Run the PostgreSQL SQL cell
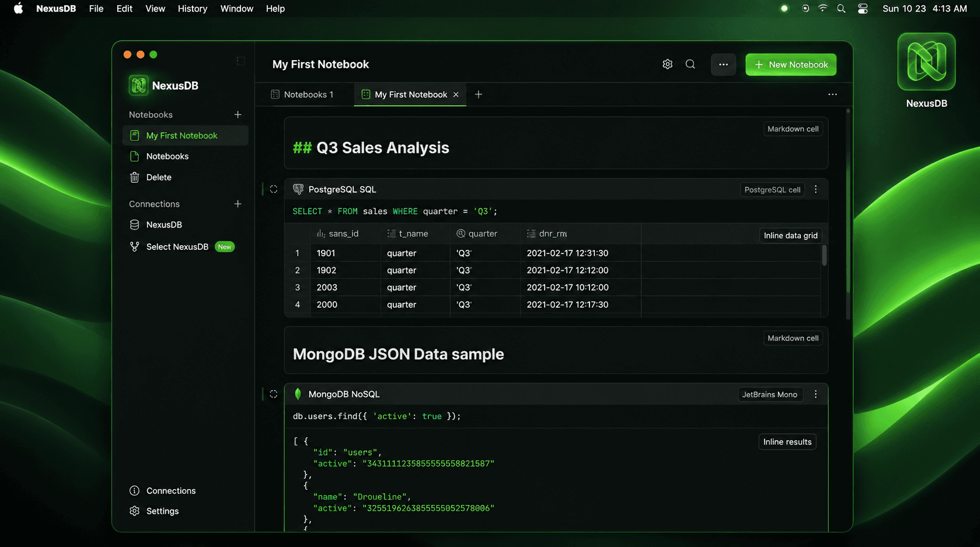Viewport: 980px width, 547px height. [x=273, y=189]
